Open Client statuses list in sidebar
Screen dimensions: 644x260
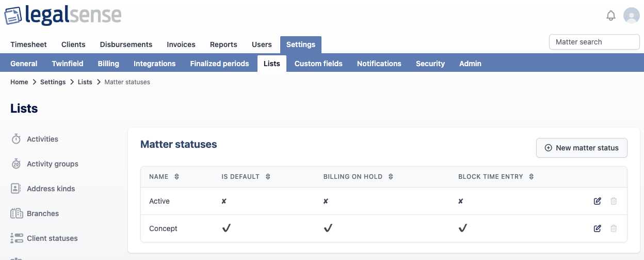coord(52,238)
